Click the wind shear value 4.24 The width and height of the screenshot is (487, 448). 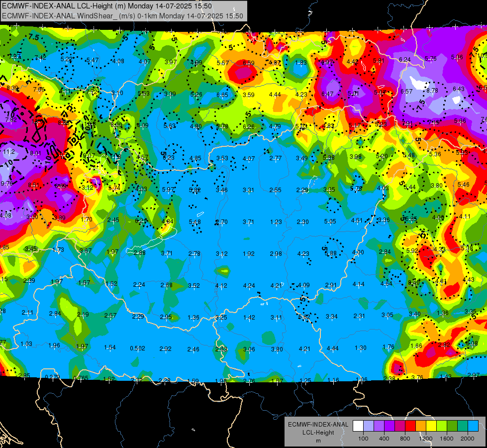tap(249, 285)
